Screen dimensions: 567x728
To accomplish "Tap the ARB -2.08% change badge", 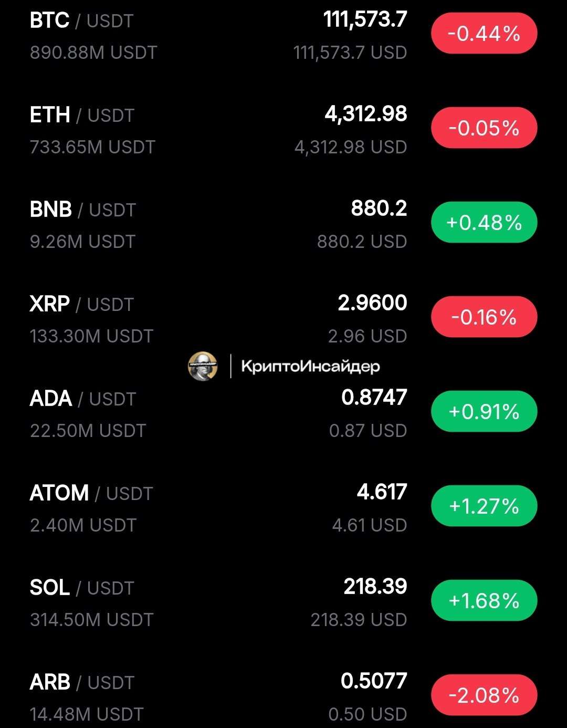I will pos(484,695).
